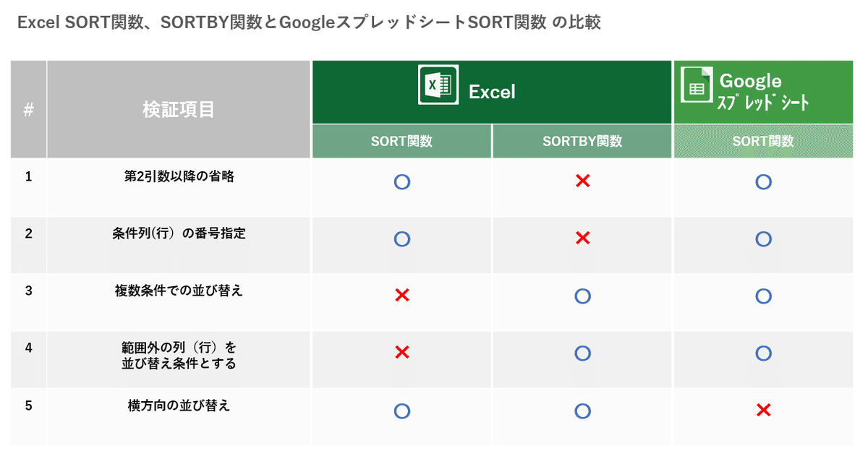
Task: Click the Excel logo icon
Action: (x=438, y=85)
